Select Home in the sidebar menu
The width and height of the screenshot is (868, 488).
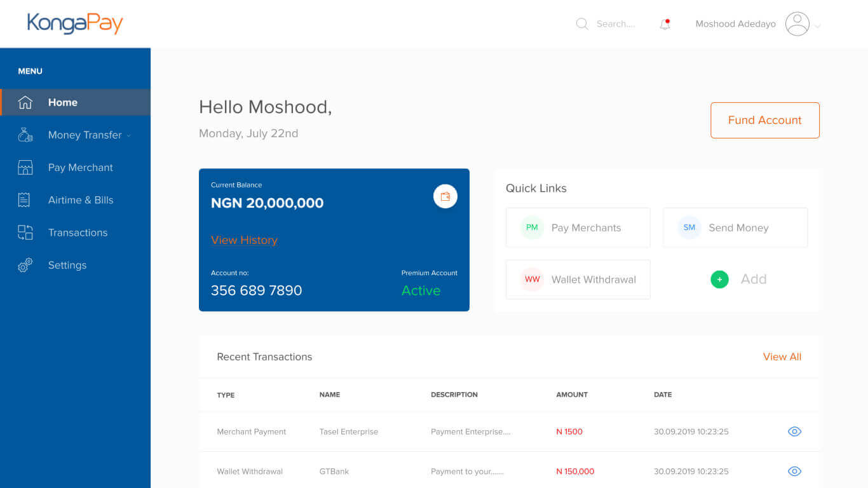click(62, 102)
